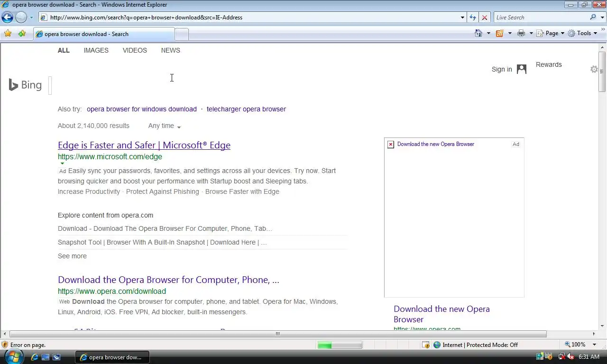Open the search provider options dropdown
The image size is (607, 364).
click(x=602, y=18)
